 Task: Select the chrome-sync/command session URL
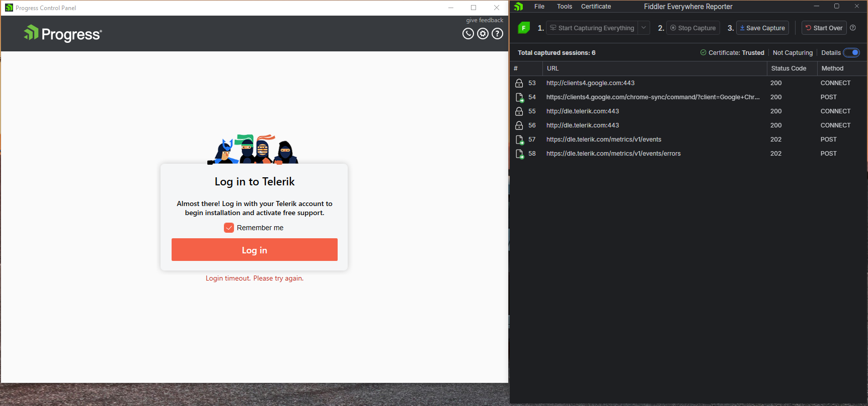(x=653, y=97)
